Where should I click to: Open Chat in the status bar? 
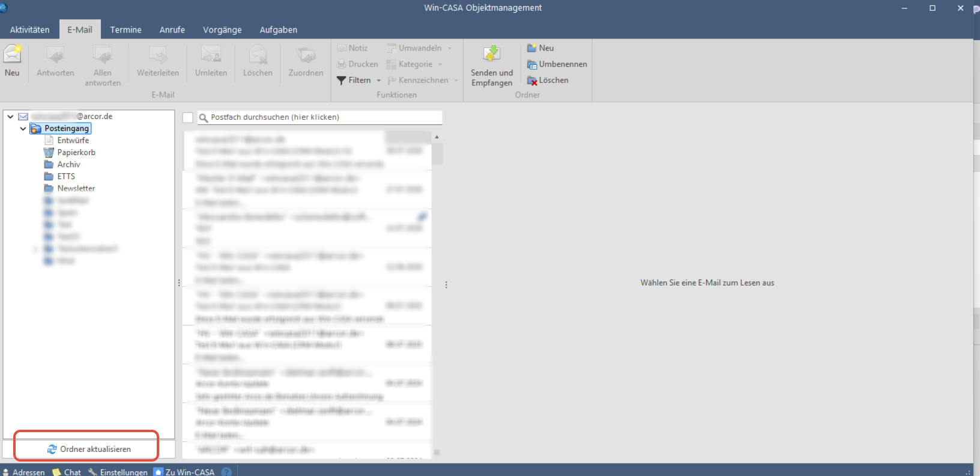67,472
